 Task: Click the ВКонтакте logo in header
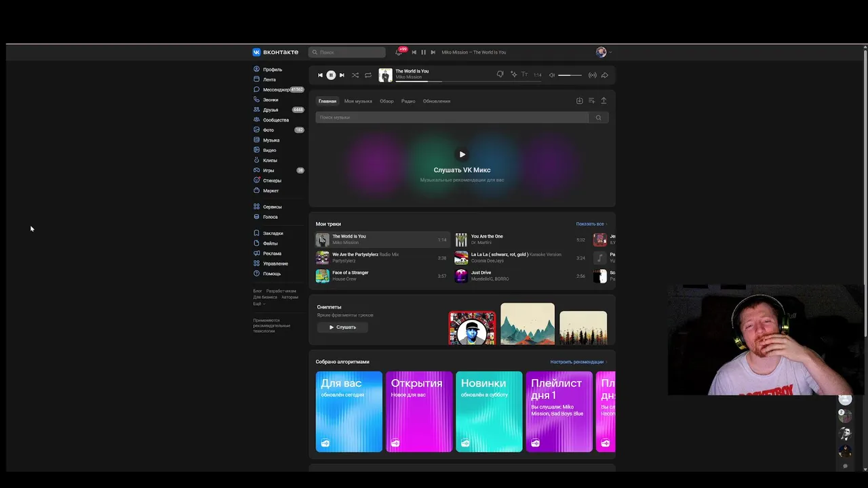pyautogui.click(x=275, y=52)
